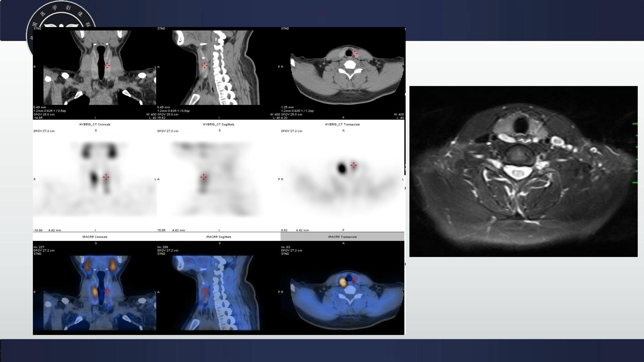Viewport: 644px width, 362px height.
Task: Select the IRACRR Coronals label
Action: [95, 237]
